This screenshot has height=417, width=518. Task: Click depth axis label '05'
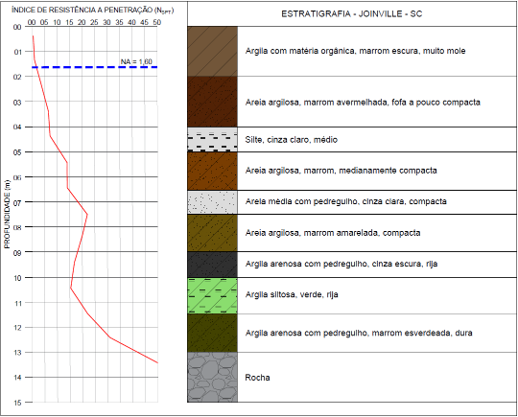[x=17, y=153]
